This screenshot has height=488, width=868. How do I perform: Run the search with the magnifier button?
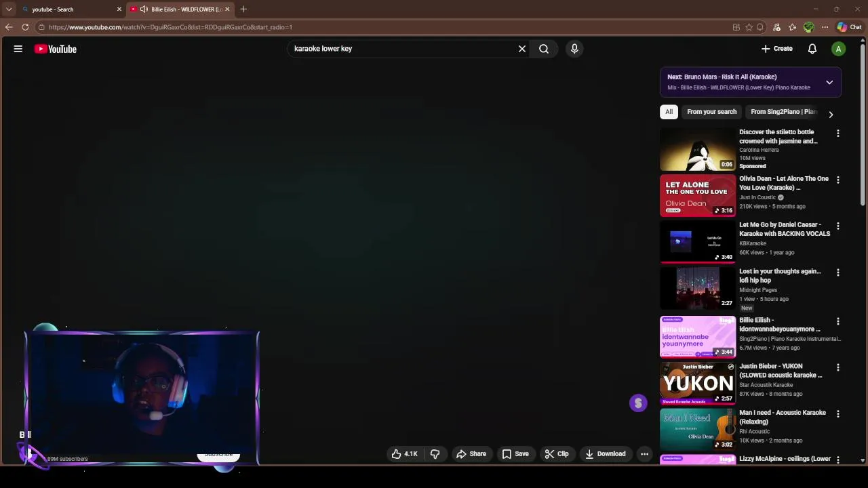pyautogui.click(x=544, y=49)
